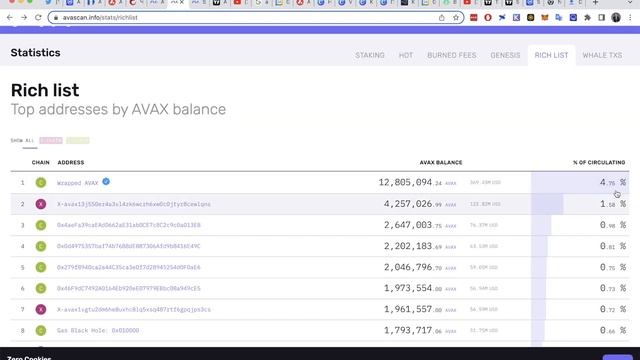Click the C-chain icon in row 6

(41, 288)
